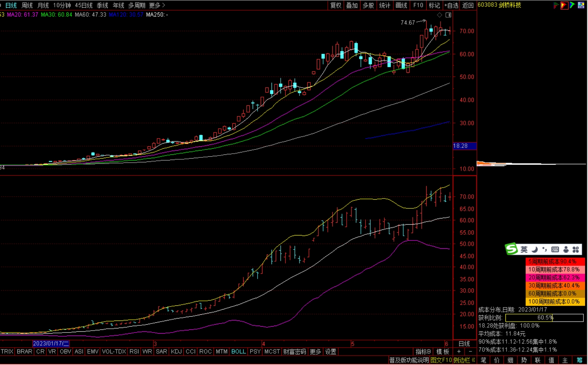Screen dimensions: 588x365
Task: Click the 20周期前成本 magenta color legend
Action: click(x=554, y=277)
